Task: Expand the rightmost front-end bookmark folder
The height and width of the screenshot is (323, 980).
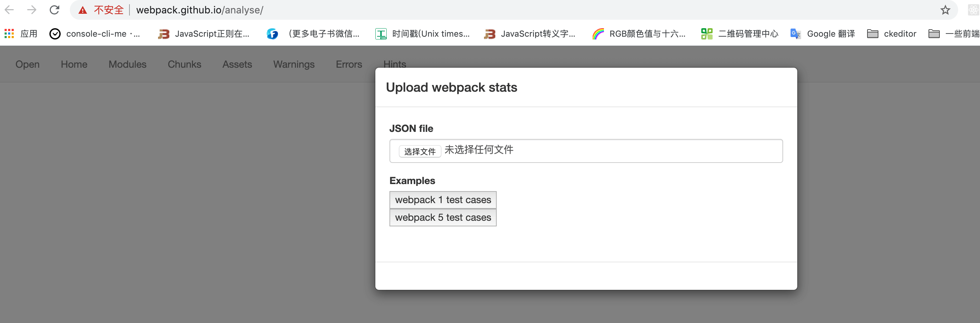Action: coord(954,34)
